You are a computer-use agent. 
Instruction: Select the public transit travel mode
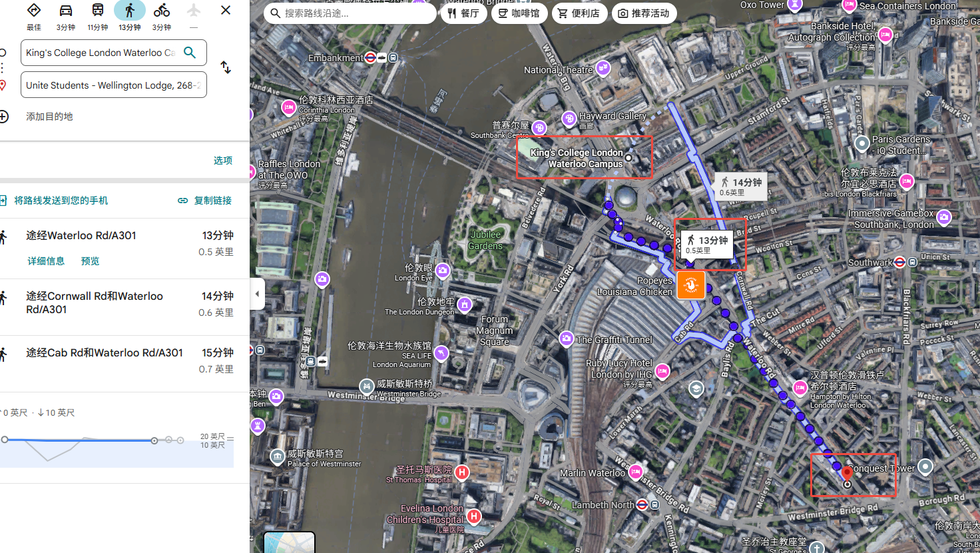pyautogui.click(x=97, y=11)
